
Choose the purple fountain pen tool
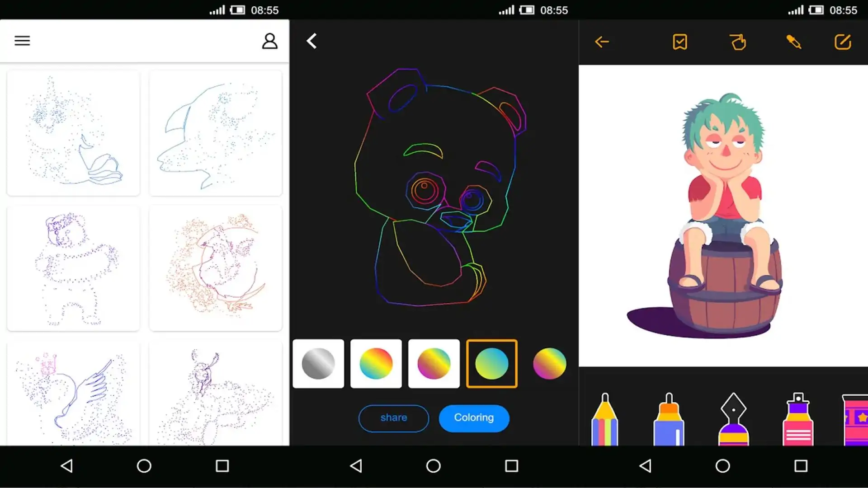pyautogui.click(x=733, y=420)
